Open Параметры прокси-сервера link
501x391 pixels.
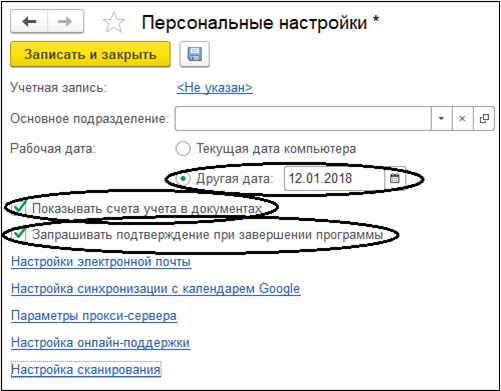(94, 316)
